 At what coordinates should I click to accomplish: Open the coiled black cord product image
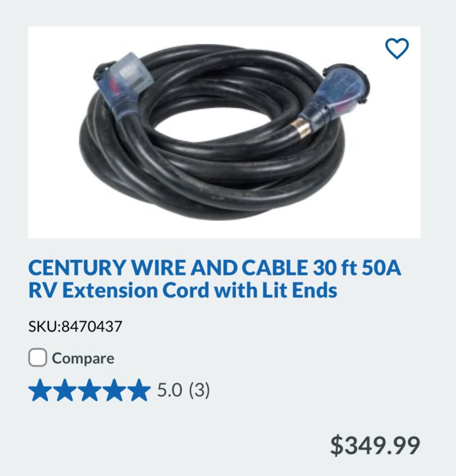tap(225, 132)
